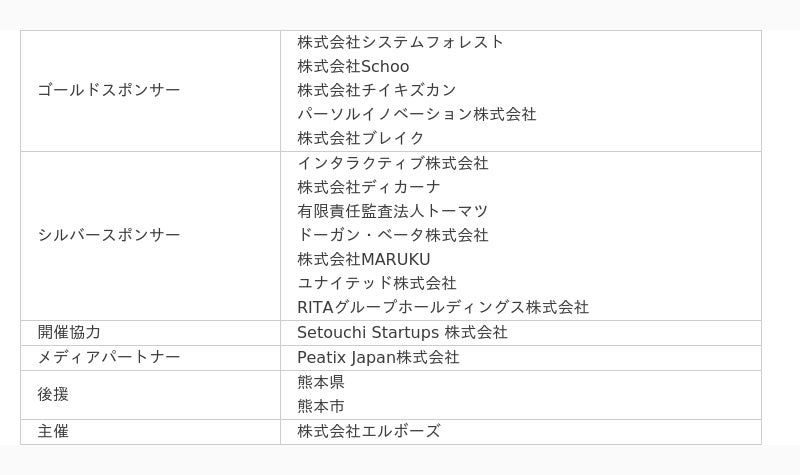Click the メディアパートナー row label

pyautogui.click(x=109, y=357)
